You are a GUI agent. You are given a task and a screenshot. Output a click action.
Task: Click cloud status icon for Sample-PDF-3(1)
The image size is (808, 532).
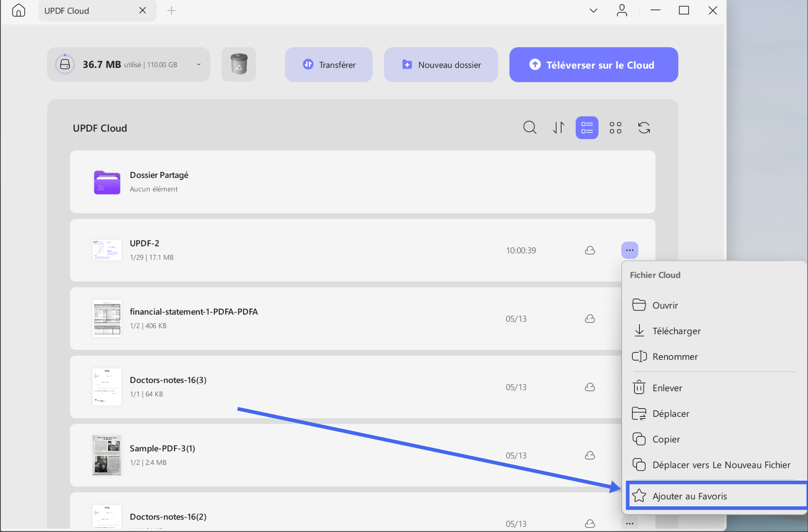[590, 455]
